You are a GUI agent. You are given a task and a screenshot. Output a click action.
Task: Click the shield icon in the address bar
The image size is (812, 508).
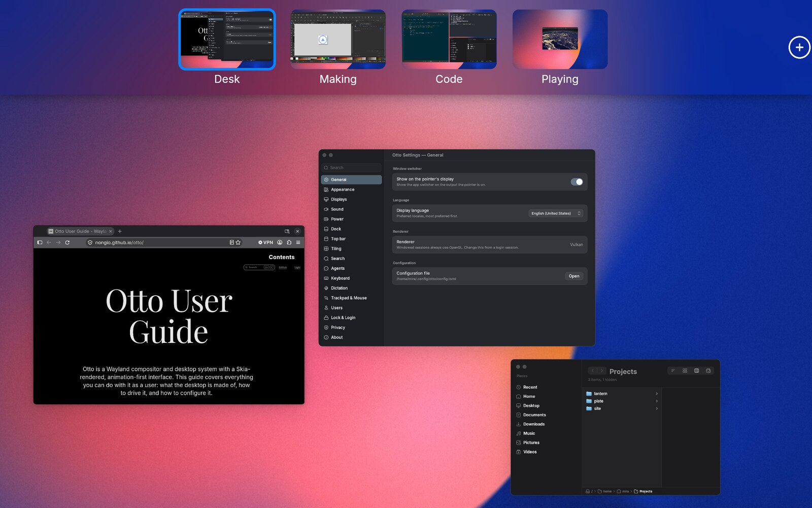(90, 242)
